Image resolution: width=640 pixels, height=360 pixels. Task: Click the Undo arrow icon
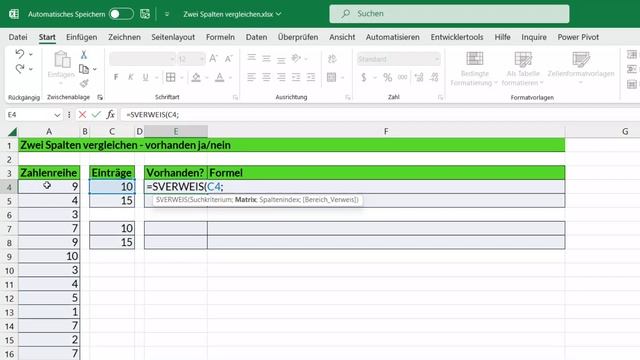point(20,54)
